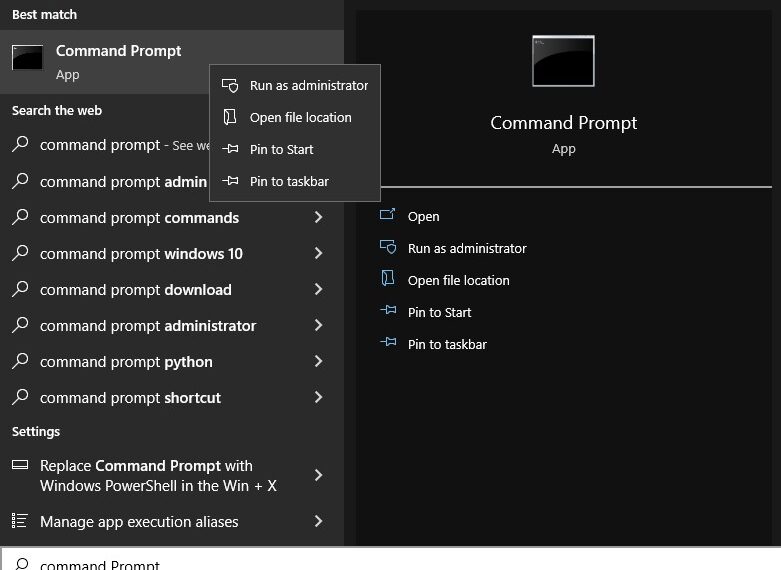Expand the 'command prompt commands' suggestion arrow
The width and height of the screenshot is (781, 570).
tap(319, 217)
